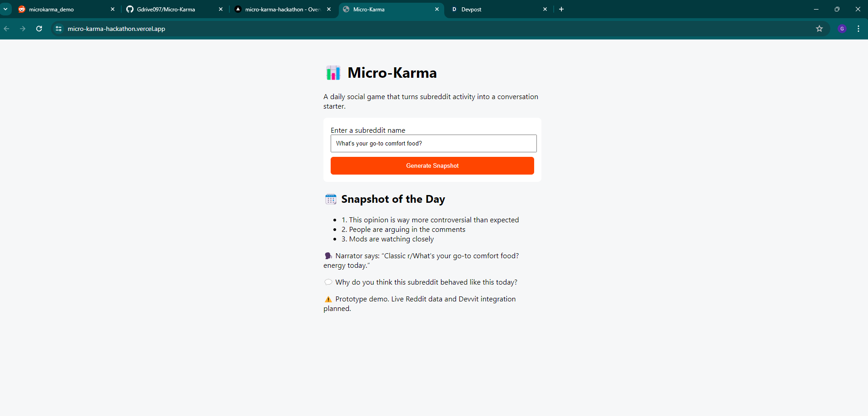Screen dimensions: 868x416
Task: Click the browser back arrow
Action: pos(7,29)
